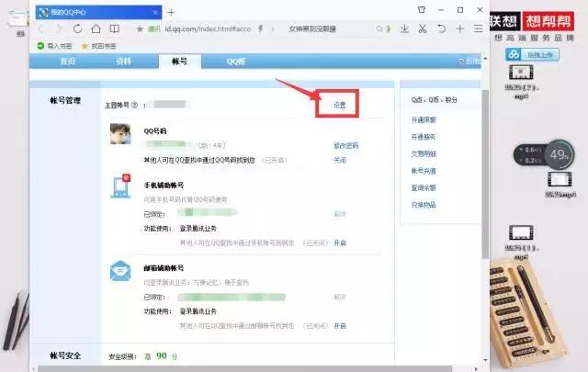Screen dimensions: 588x372
Task: Click the first link under Q点、Q币、积分
Action: coord(424,120)
